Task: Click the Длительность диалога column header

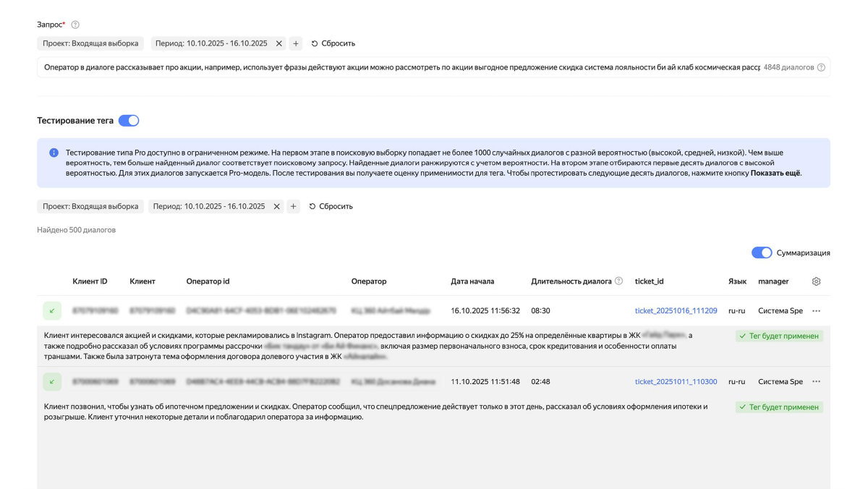Action: [571, 281]
